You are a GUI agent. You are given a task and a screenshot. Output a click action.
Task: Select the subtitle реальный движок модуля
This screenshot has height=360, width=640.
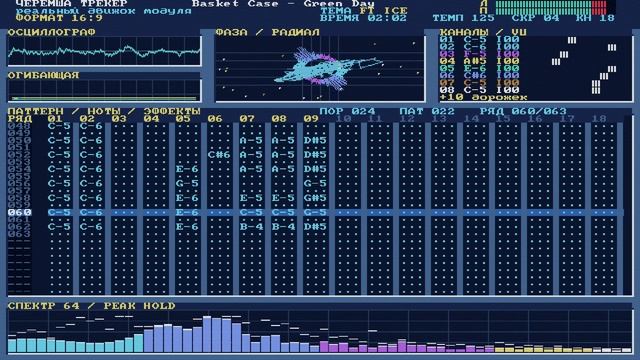104,11
